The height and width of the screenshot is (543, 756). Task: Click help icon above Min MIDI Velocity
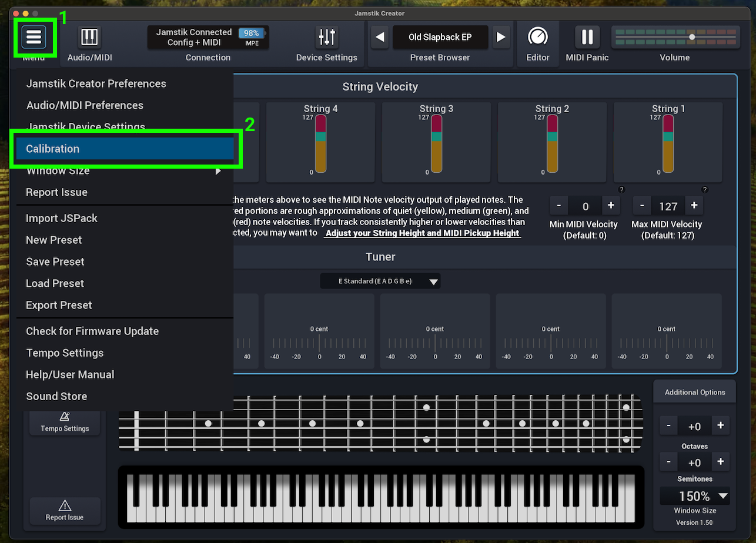[621, 189]
